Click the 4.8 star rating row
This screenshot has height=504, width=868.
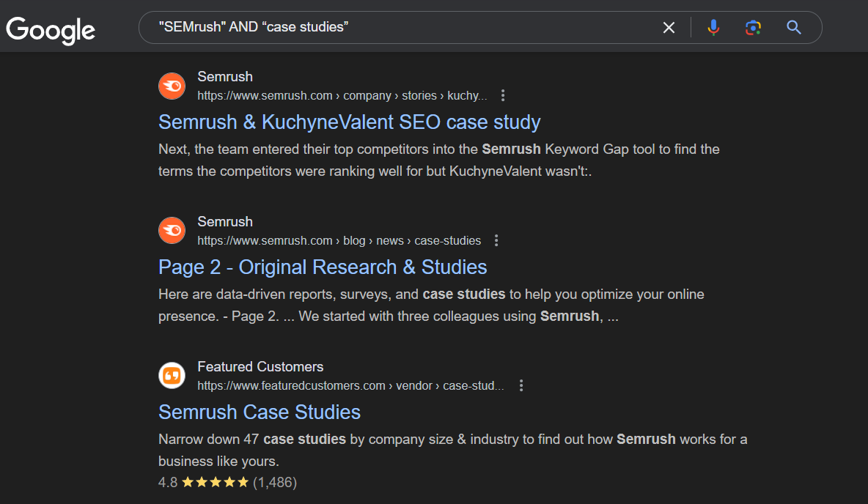[x=227, y=482]
